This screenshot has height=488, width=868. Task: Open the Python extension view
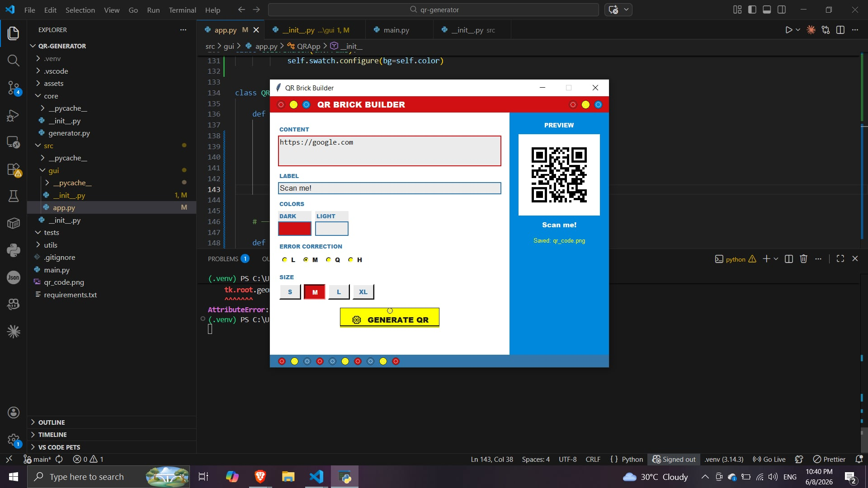pos(13,250)
